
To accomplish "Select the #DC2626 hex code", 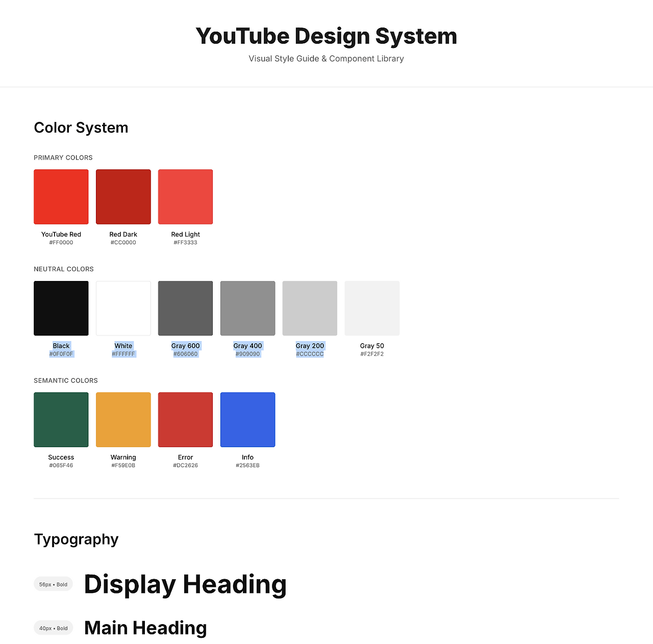I will (186, 466).
